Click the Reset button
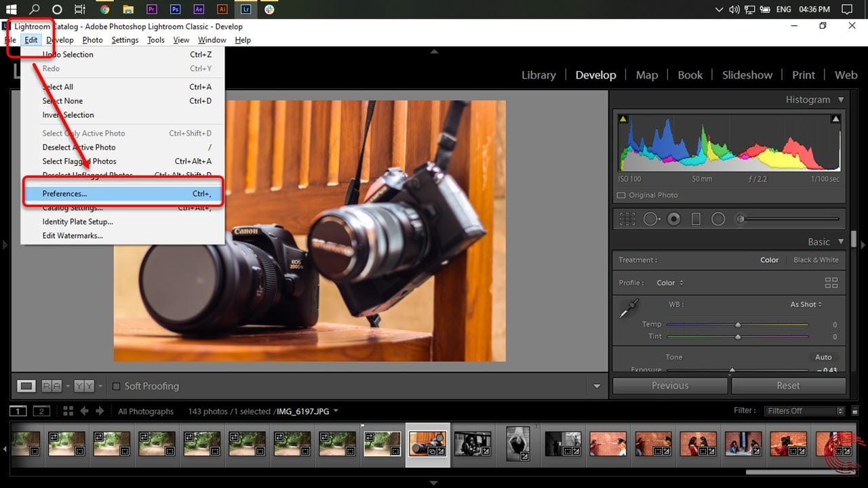The height and width of the screenshot is (488, 868). pyautogui.click(x=788, y=386)
